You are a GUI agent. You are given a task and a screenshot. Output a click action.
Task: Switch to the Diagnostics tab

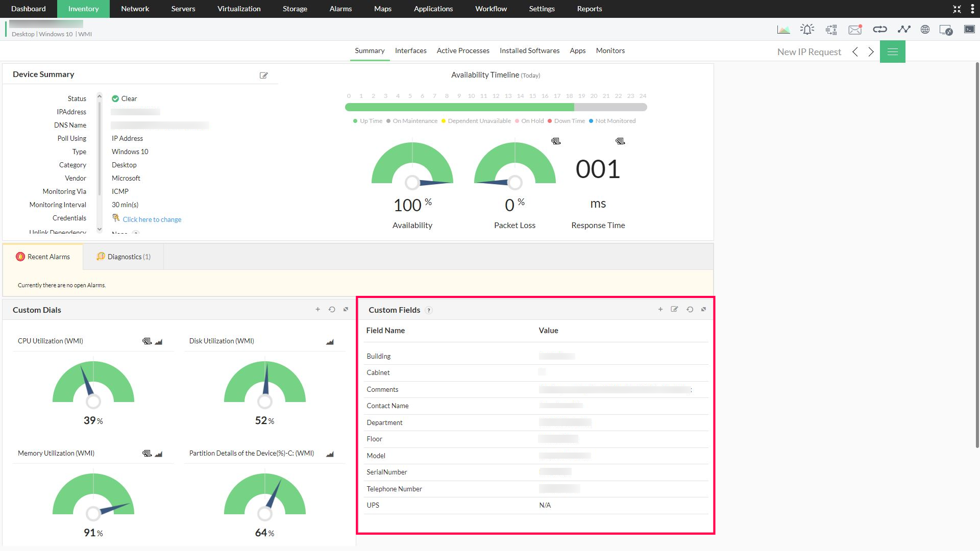(123, 257)
